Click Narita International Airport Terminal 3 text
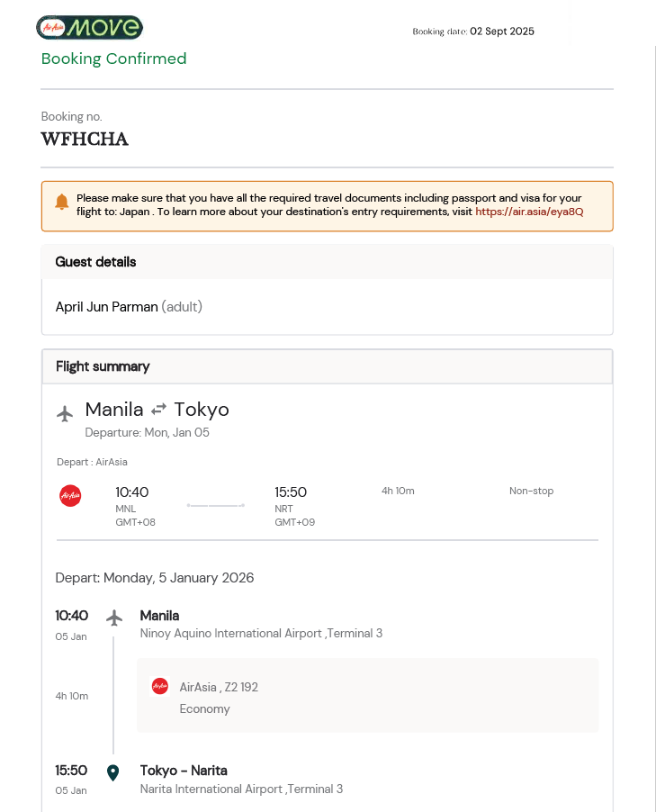Screen dimensions: 656x812 [241, 789]
